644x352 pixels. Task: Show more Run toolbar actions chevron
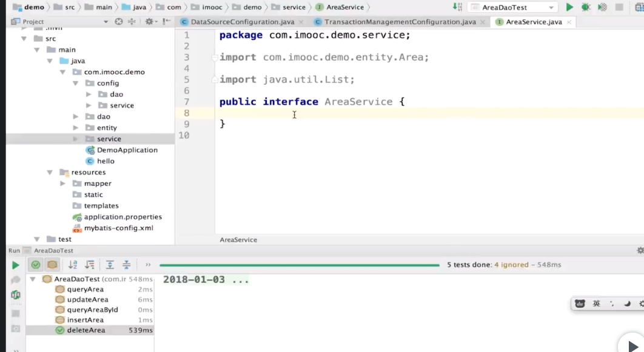click(148, 265)
